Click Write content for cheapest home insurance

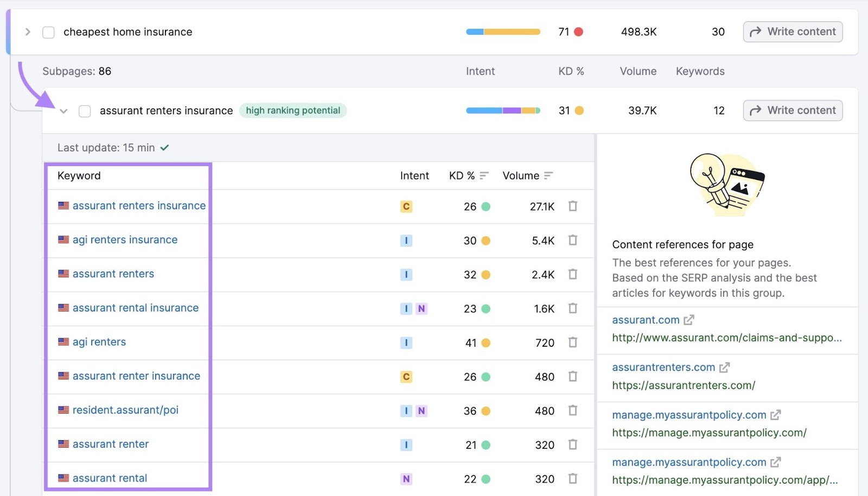tap(793, 31)
